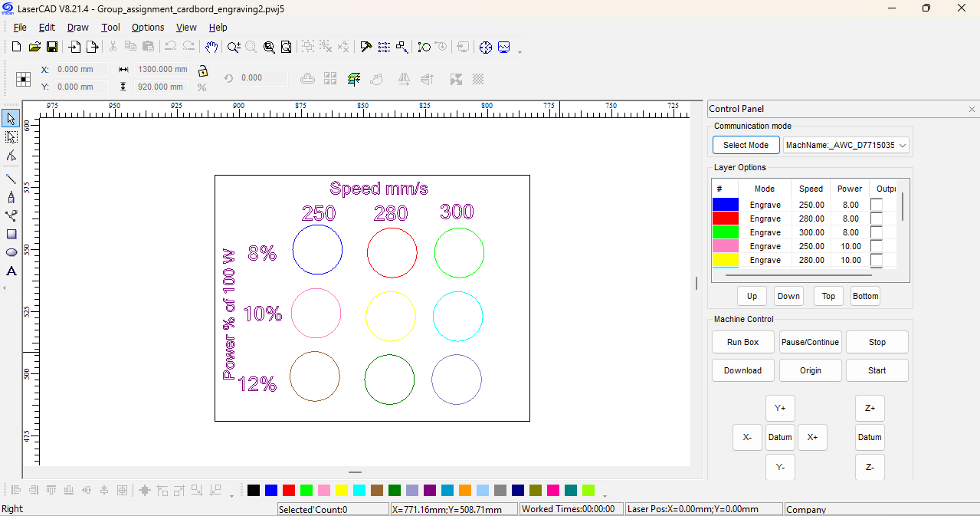The image size is (980, 516).
Task: Activate the Pan hand tool
Action: [211, 47]
